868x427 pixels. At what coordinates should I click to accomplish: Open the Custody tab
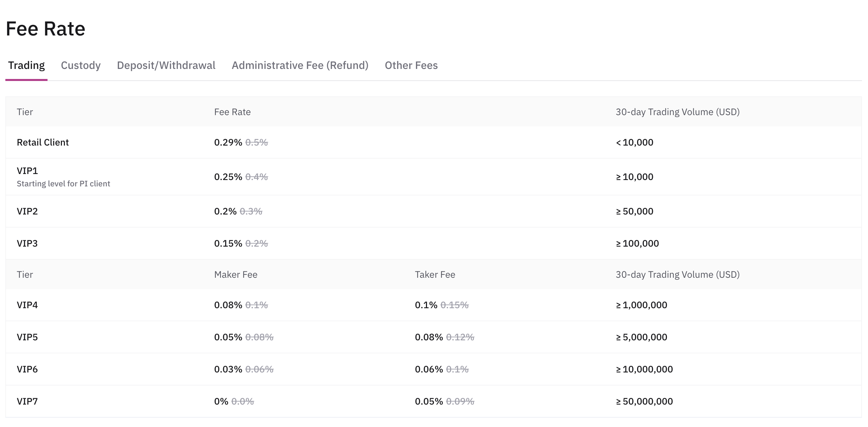pyautogui.click(x=81, y=65)
